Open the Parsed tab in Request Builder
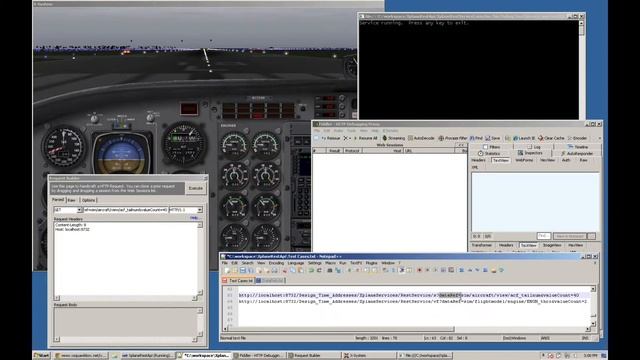 (58, 200)
